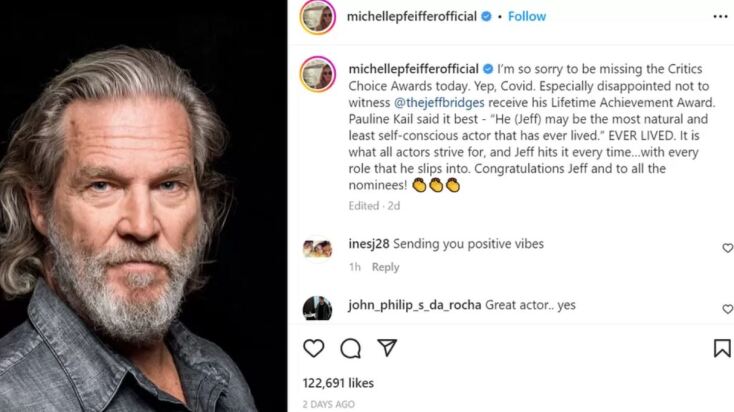
Task: Like john_philip_s_da_rocha's comment heart
Action: click(x=727, y=309)
